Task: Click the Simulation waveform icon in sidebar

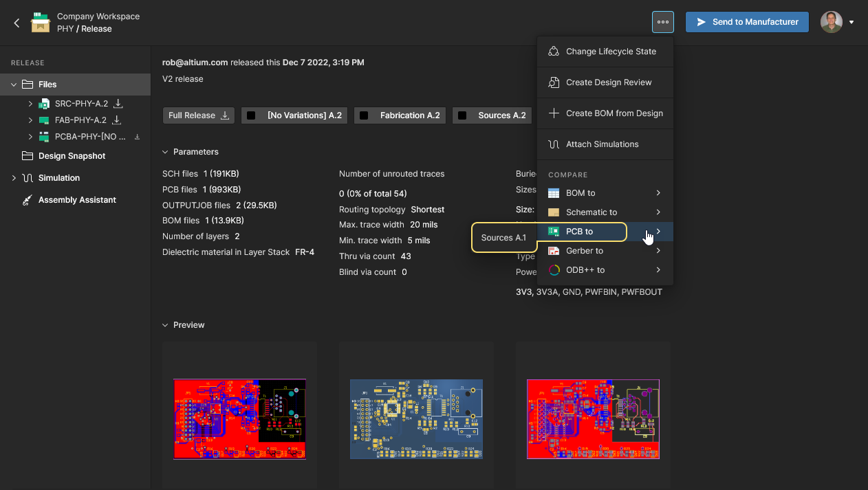Action: (28, 178)
